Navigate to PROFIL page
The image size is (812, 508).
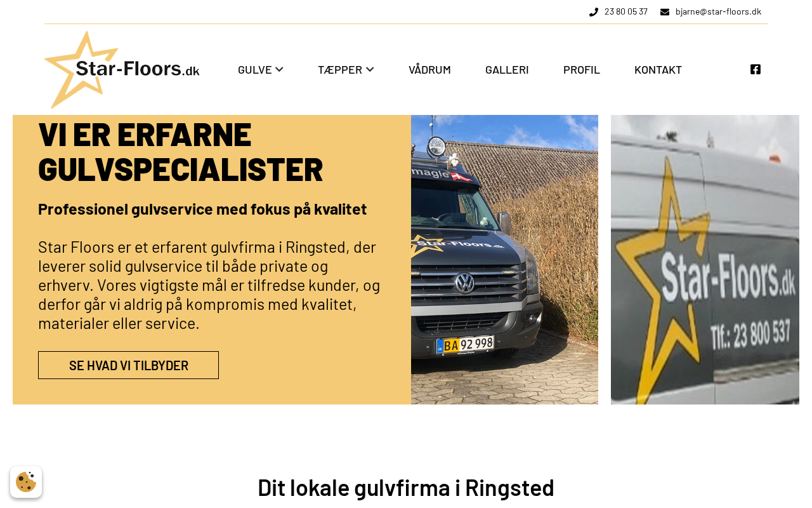click(x=582, y=70)
